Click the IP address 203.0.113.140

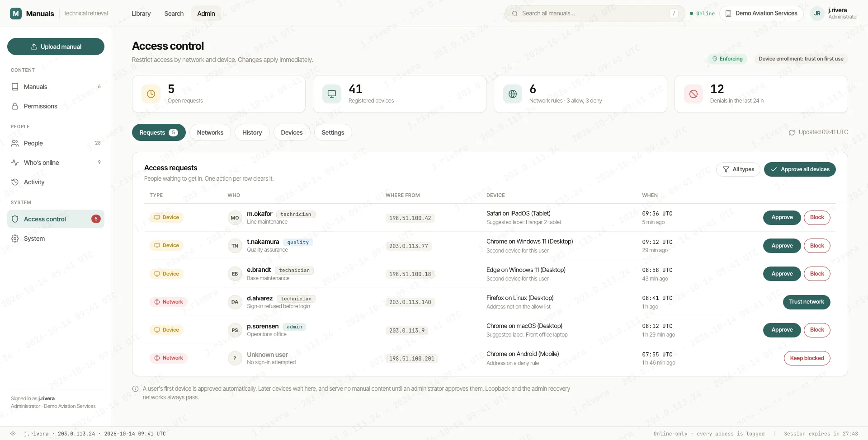click(x=410, y=302)
